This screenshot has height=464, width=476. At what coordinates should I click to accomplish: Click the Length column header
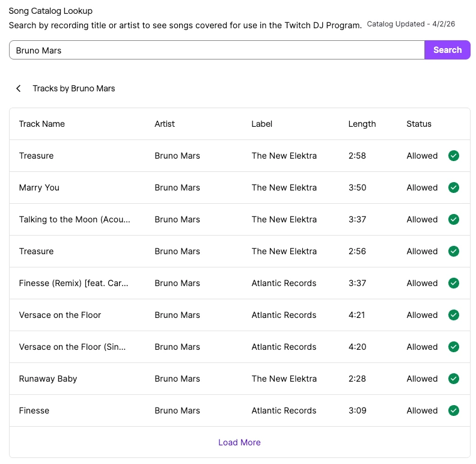(362, 124)
